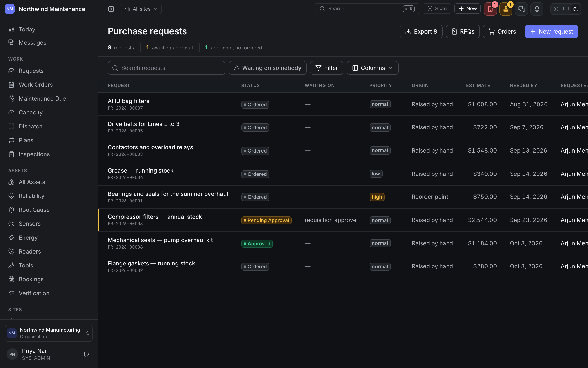Collapse the sidebar panel icon
The image size is (588, 368).
pos(111,9)
